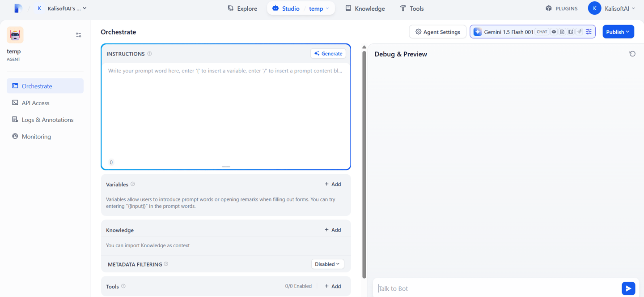Viewport: 644px width, 297px height.
Task: Generate instructions with the Generate button
Action: (x=328, y=53)
